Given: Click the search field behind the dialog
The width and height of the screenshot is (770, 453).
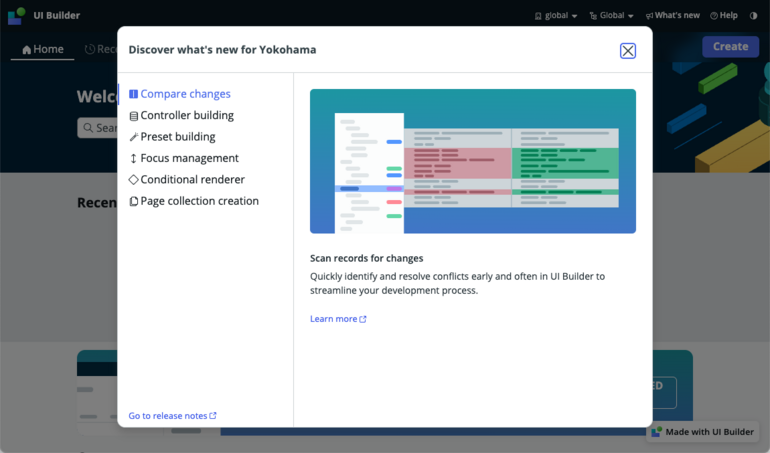Looking at the screenshot, I should (97, 128).
